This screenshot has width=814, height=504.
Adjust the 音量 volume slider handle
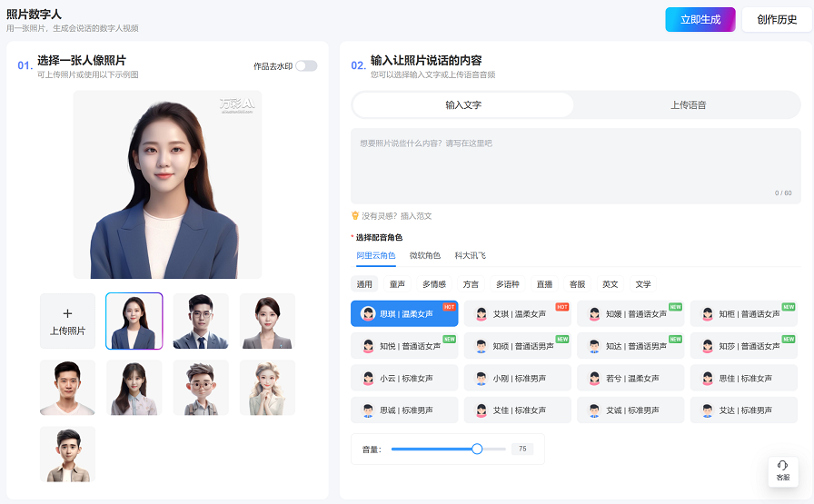[x=477, y=449]
